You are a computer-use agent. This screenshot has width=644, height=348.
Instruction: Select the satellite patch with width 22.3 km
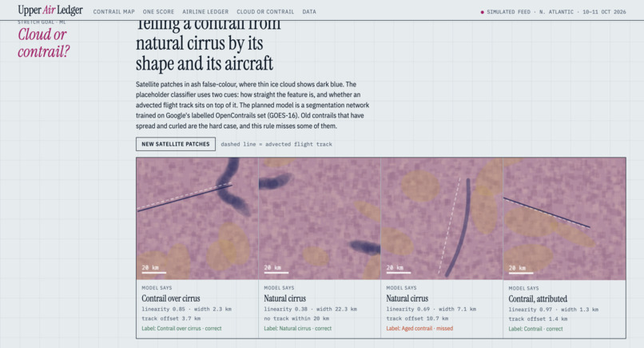(320, 218)
